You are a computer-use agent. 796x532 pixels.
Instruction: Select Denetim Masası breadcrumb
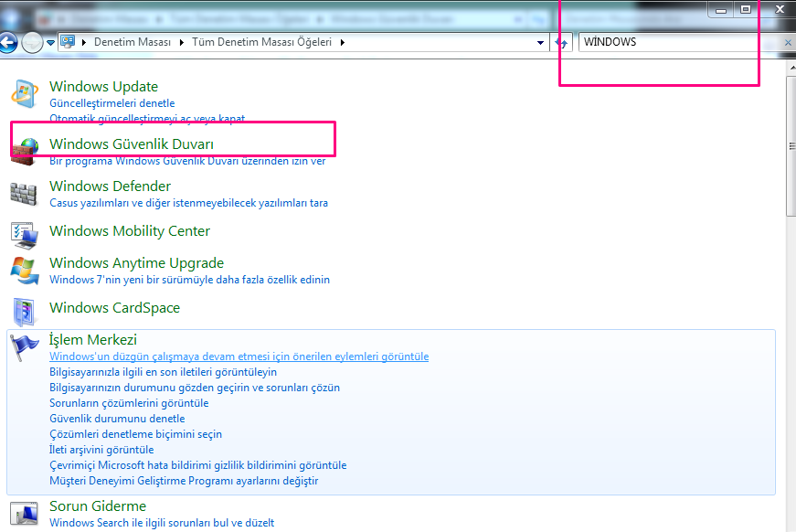[133, 42]
